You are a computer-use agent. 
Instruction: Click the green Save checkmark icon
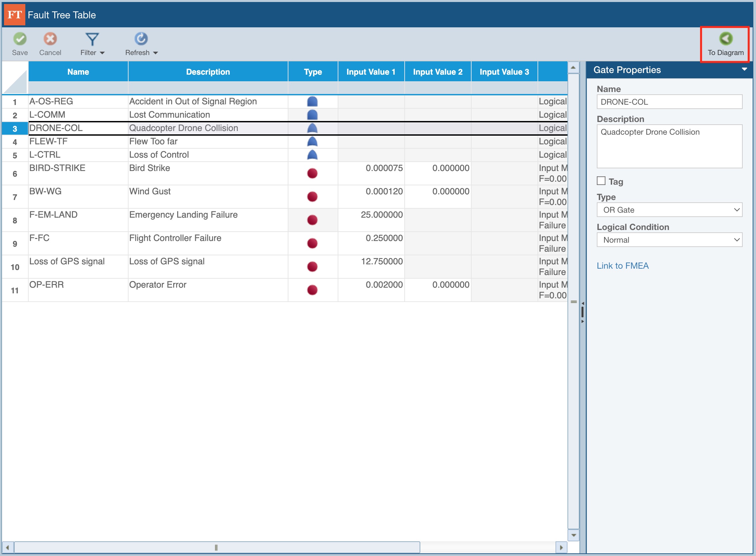pyautogui.click(x=20, y=39)
